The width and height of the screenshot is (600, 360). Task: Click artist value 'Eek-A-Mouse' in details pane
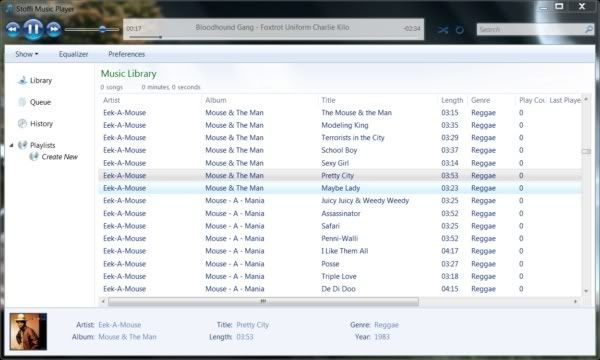coord(120,325)
